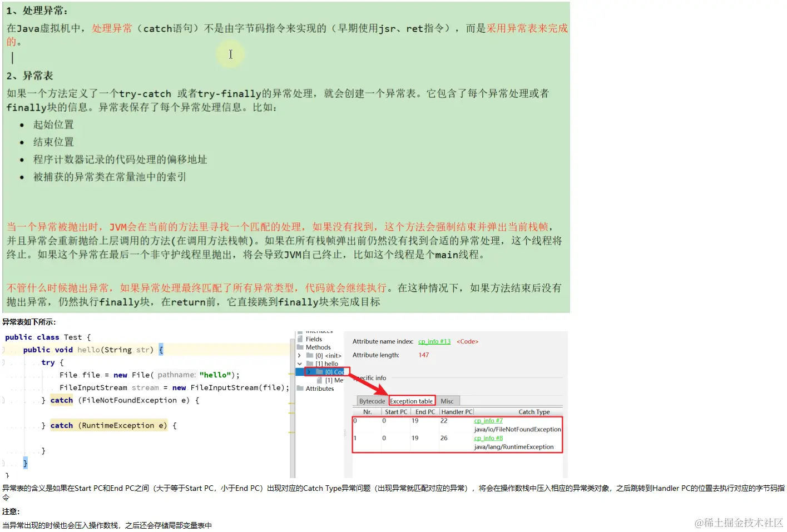787x532 pixels.
Task: Click the red text '处理异常'
Action: coord(112,28)
